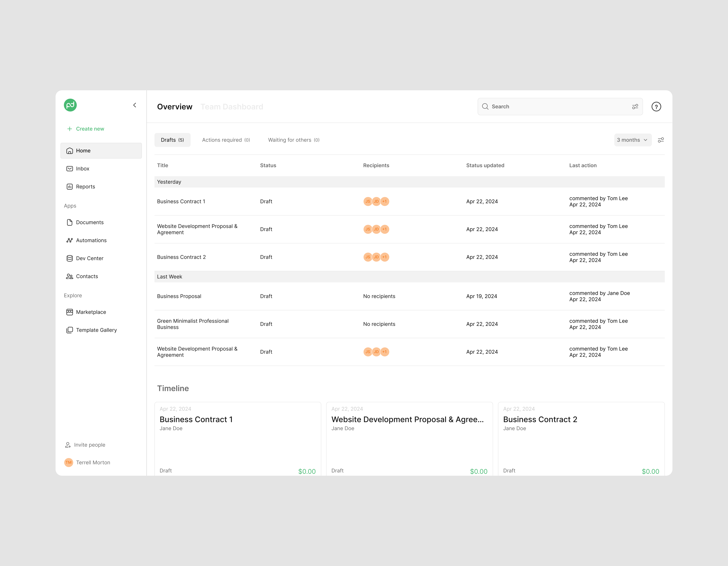Select the Overview tab
Screen dimensions: 728x566
click(x=175, y=107)
